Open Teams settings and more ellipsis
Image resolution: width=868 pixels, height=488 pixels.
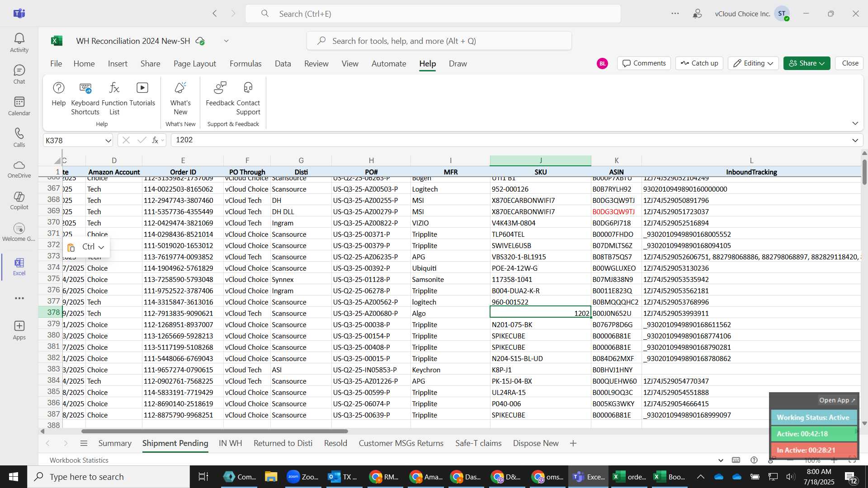coord(675,14)
